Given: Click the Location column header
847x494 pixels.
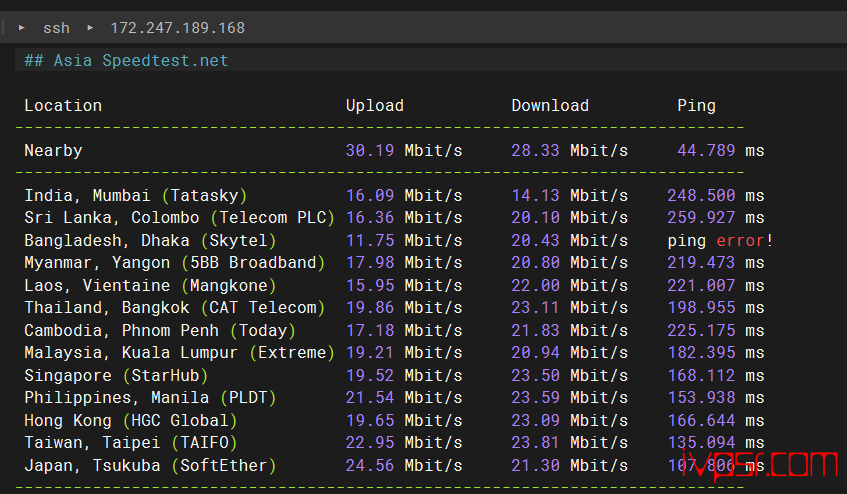Looking at the screenshot, I should point(63,105).
